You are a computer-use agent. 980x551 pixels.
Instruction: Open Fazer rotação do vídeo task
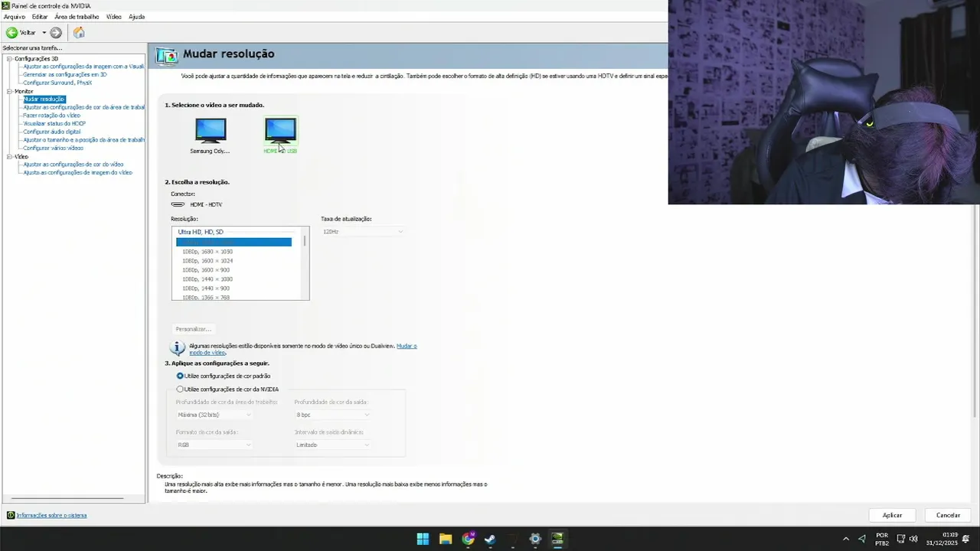pos(51,116)
